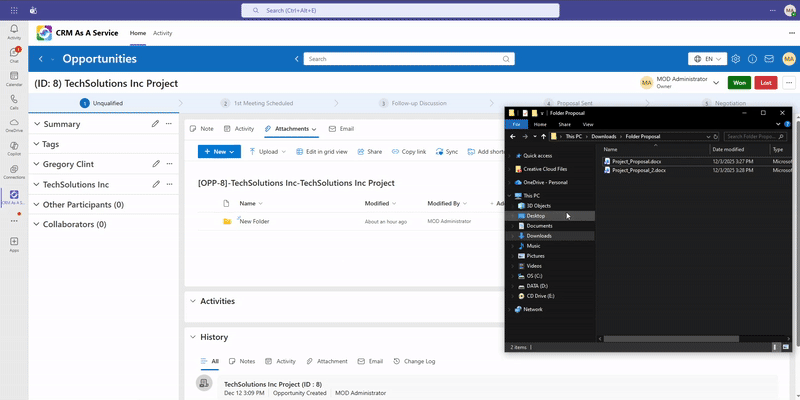Open OneDrive in Teams sidebar
Image resolution: width=800 pixels, height=400 pixels.
14,125
